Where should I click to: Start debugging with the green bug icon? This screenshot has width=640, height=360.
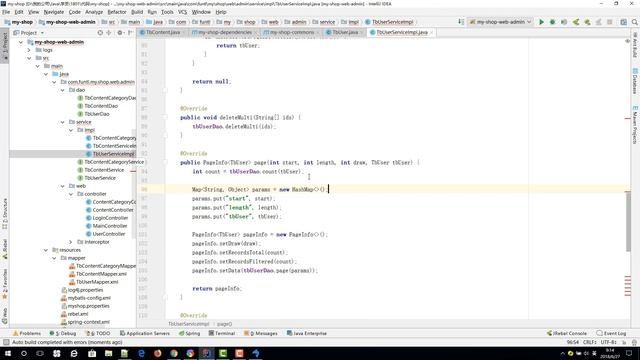click(x=552, y=22)
